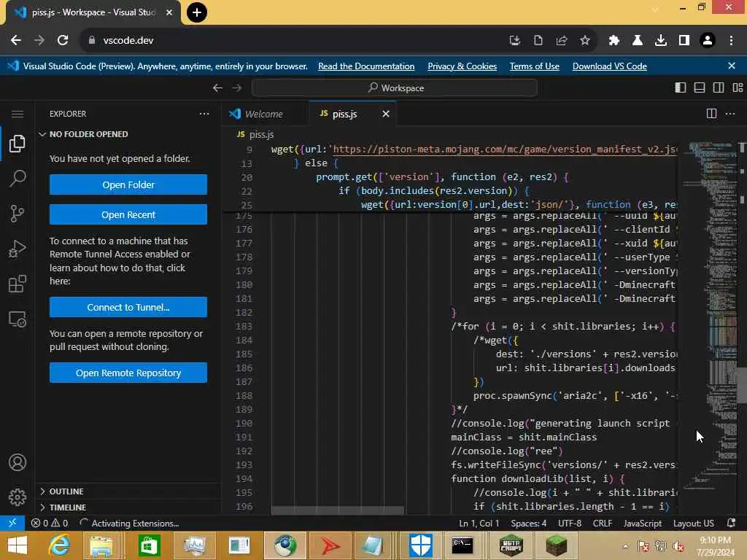
Task: Split the editor to the right
Action: pyautogui.click(x=711, y=113)
